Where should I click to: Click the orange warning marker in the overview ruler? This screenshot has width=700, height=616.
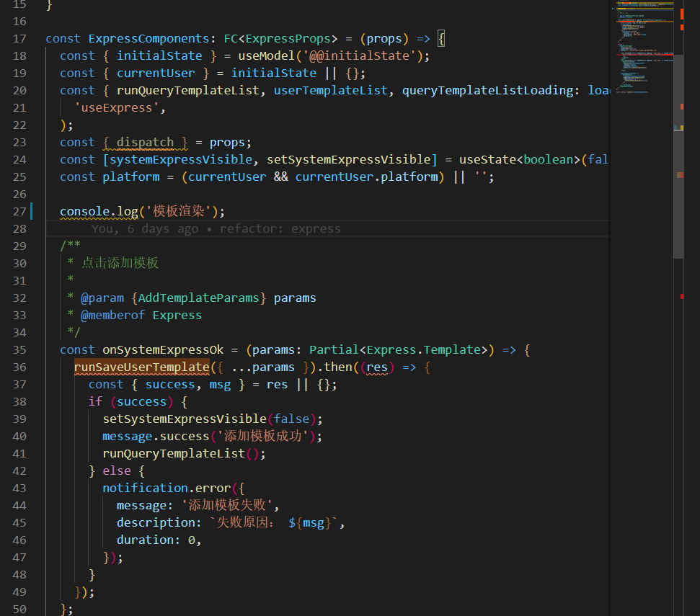(682, 106)
